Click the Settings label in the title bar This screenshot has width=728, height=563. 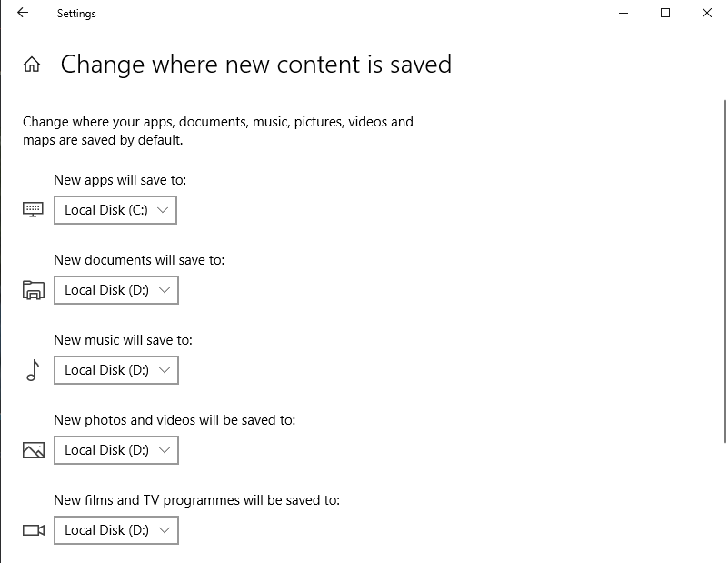click(x=75, y=14)
